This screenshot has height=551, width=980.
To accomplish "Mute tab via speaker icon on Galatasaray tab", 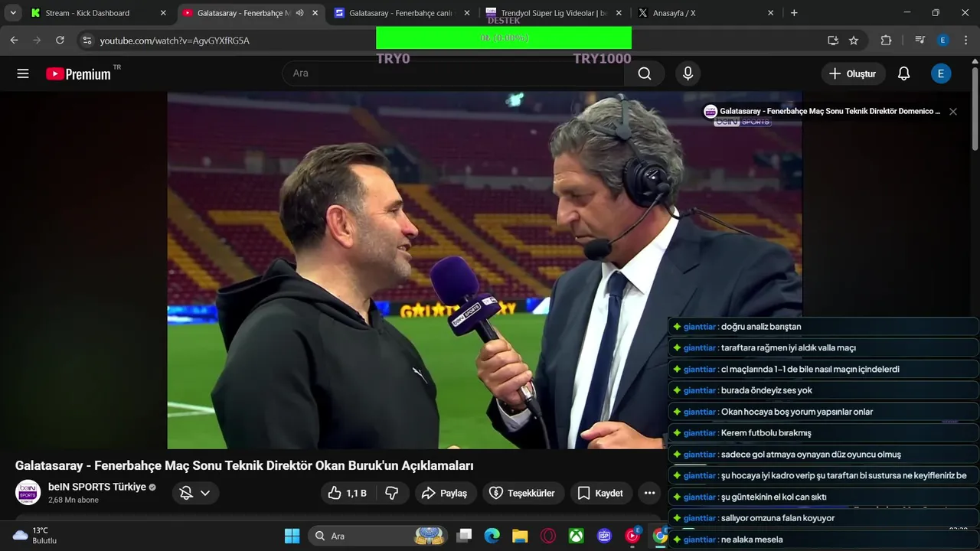I will pos(300,13).
